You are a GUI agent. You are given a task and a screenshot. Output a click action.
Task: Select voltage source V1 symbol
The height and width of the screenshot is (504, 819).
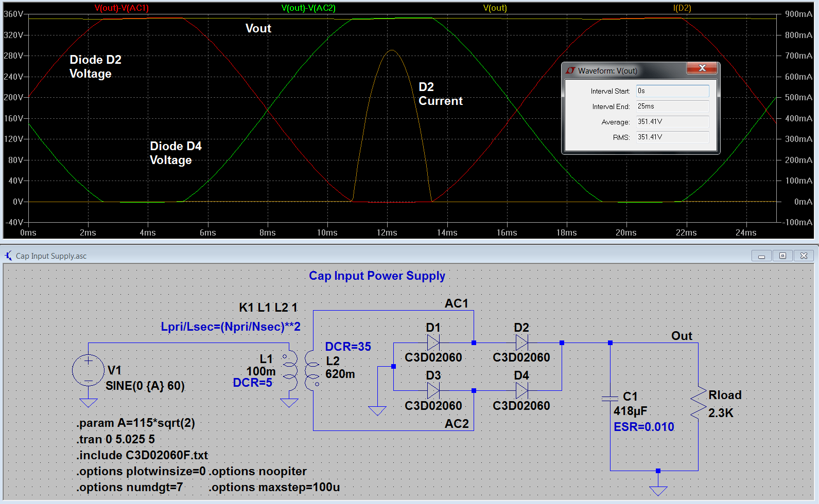pyautogui.click(x=88, y=370)
